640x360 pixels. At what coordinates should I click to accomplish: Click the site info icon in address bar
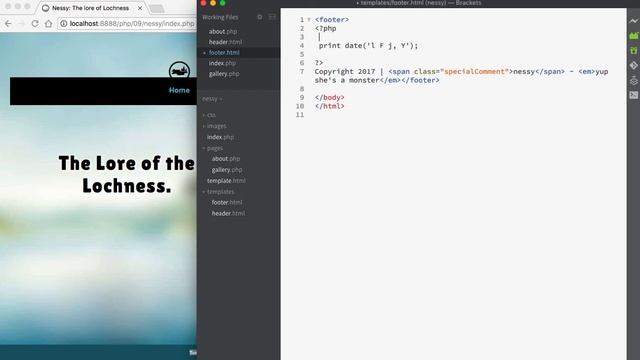[64, 24]
